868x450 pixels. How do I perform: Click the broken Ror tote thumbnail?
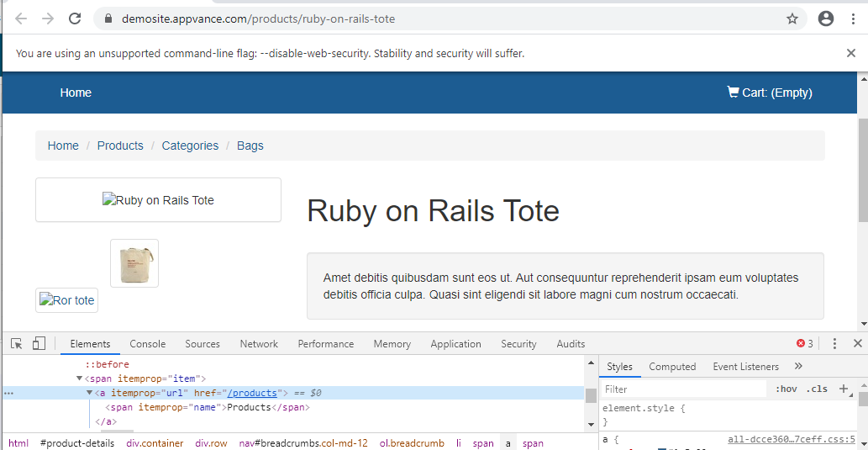click(x=67, y=300)
